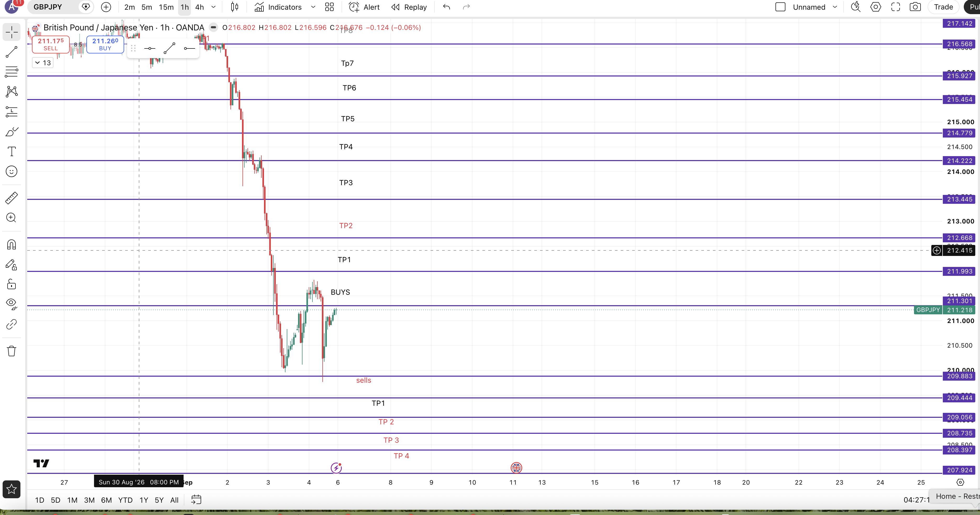Screen dimensions: 980x515
Task: Expand the 13 indicators collapse chevron
Action: point(43,63)
